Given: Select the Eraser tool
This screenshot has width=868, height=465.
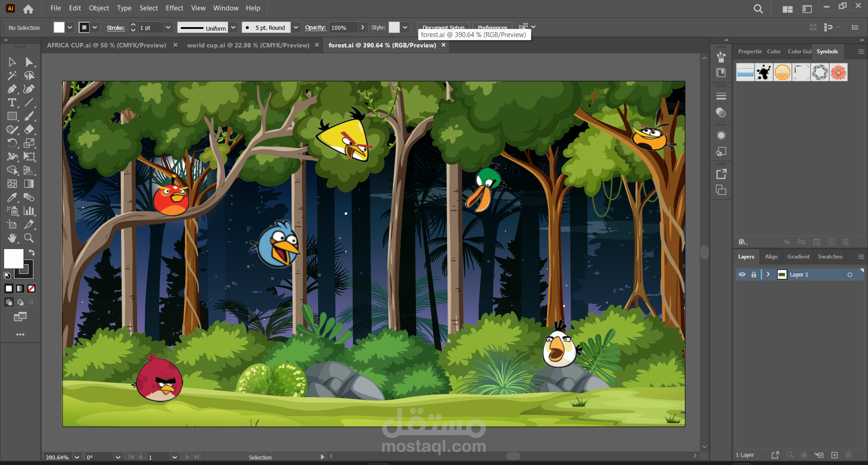Looking at the screenshot, I should [x=29, y=130].
